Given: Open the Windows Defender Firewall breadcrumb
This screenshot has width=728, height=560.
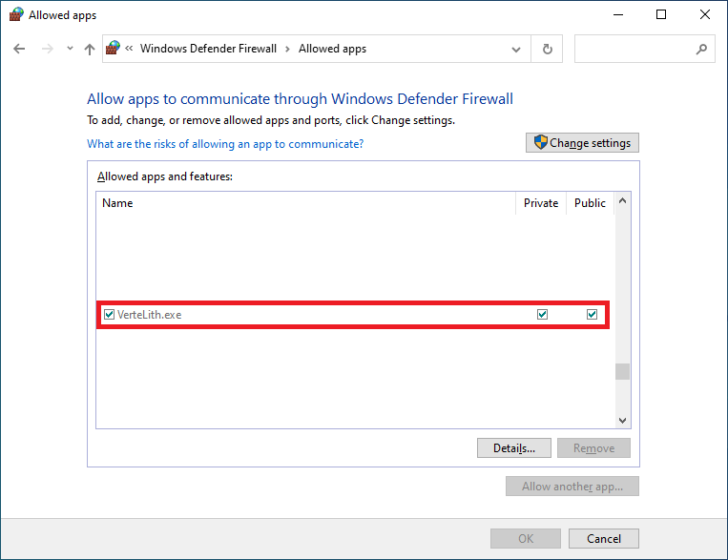Looking at the screenshot, I should (208, 49).
